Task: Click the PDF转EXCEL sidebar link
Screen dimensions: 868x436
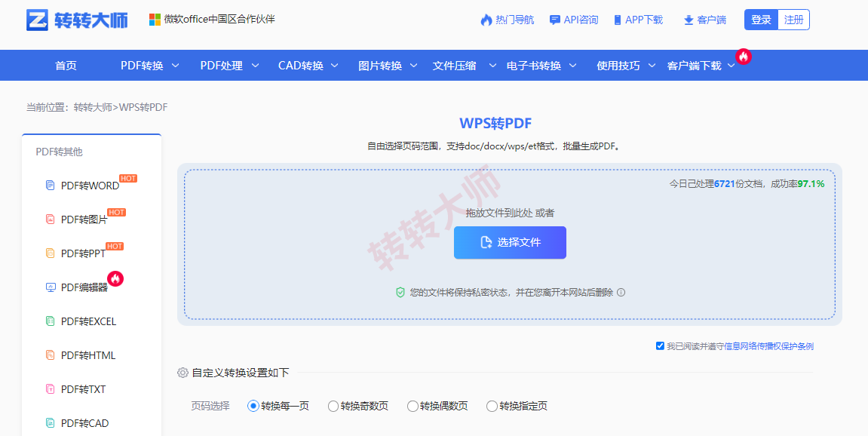Action: (88, 321)
